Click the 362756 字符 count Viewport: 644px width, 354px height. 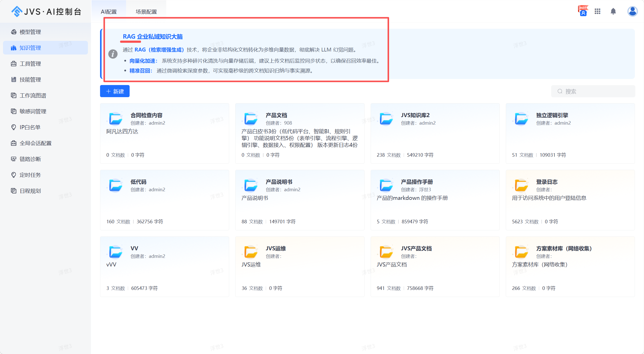(x=150, y=222)
